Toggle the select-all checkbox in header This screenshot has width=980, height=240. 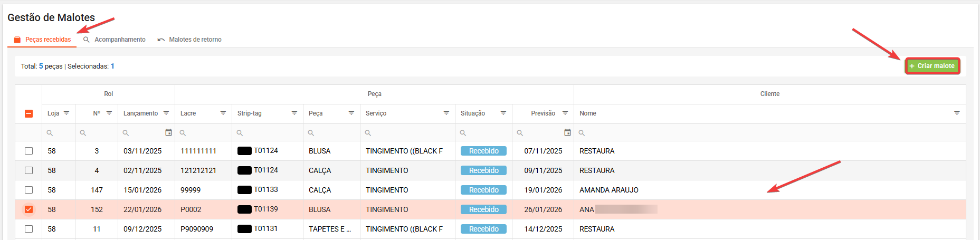pyautogui.click(x=28, y=113)
